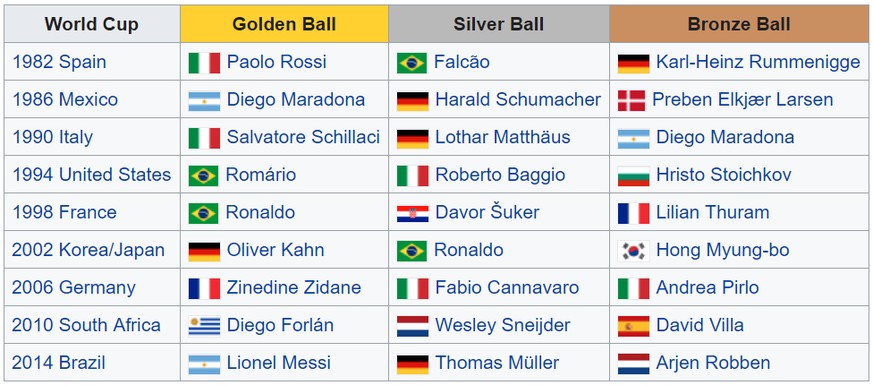
Task: Click France flag next to Zinedine Zidane
Action: [x=204, y=288]
